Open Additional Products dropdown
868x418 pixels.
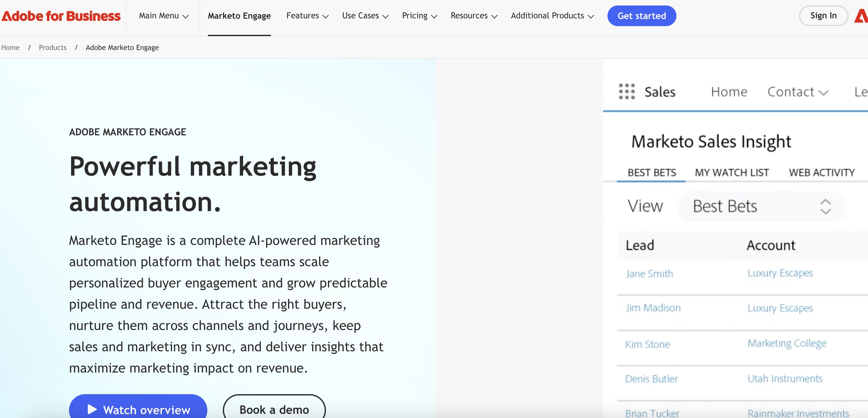coord(552,16)
